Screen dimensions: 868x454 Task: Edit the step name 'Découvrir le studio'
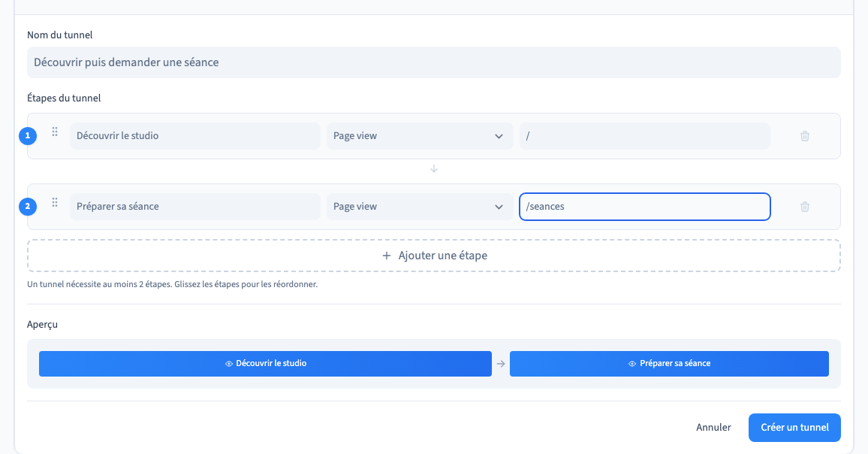click(195, 136)
